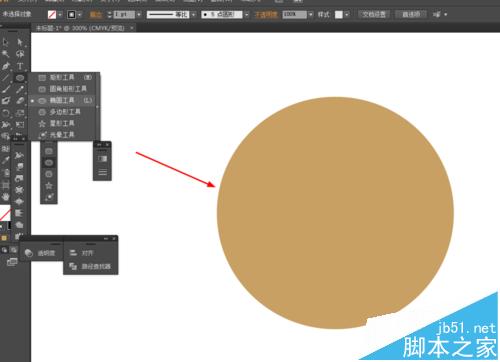Open the stroke weight dropdown arrow
Viewport: 500px width, 362px height.
coord(139,15)
